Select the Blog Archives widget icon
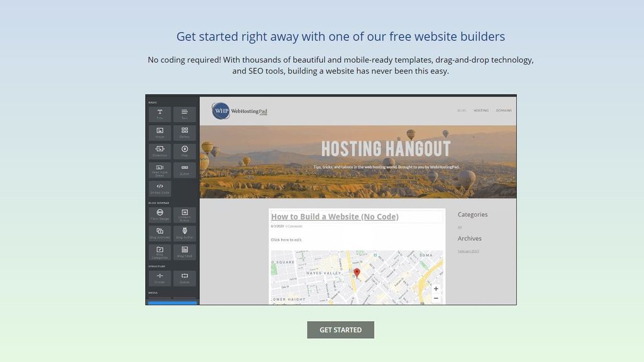The image size is (644, 362). [160, 233]
